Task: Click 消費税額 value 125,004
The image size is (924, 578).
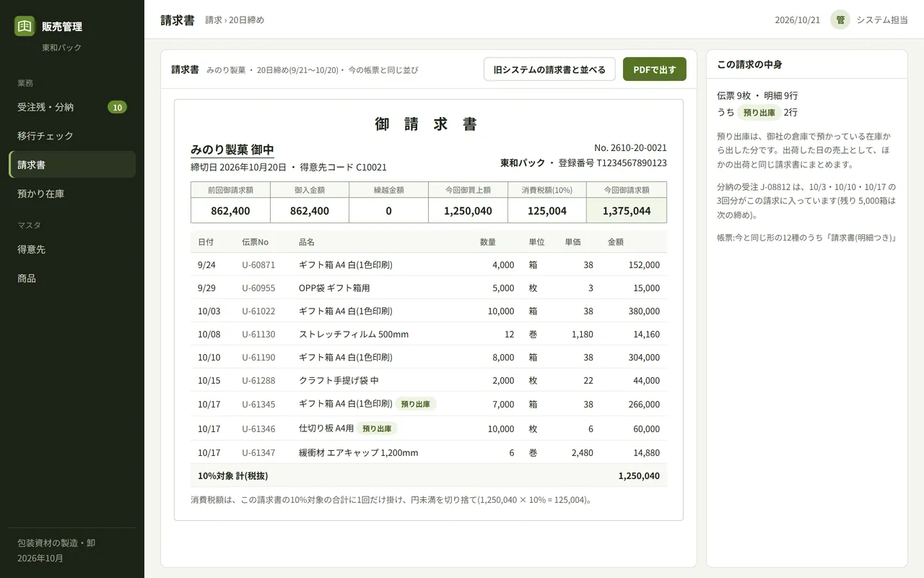Action: pos(547,211)
